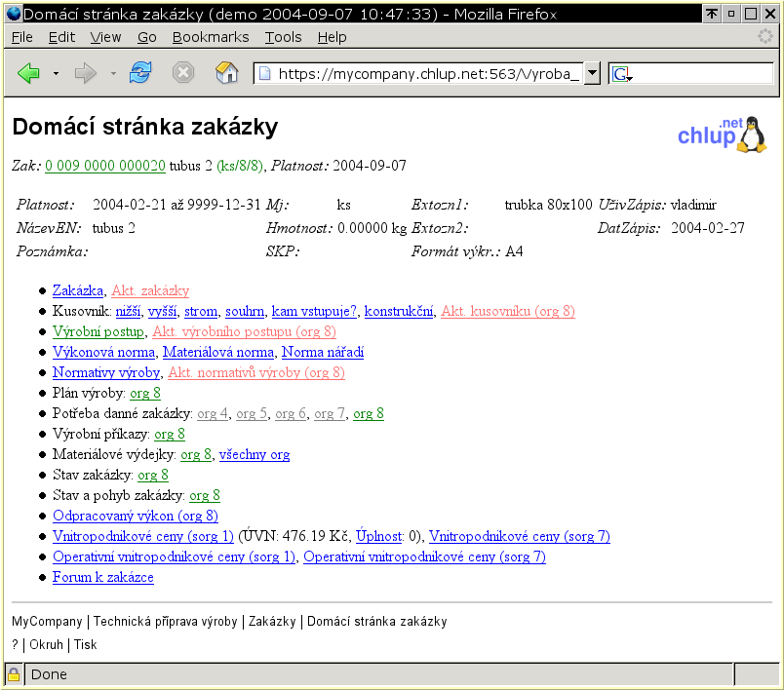Click org 8 under Potřeba danné zakázky

click(x=369, y=413)
